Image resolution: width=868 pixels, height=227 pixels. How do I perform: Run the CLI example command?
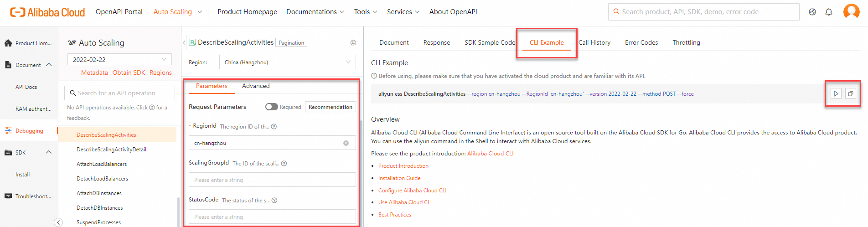(836, 94)
